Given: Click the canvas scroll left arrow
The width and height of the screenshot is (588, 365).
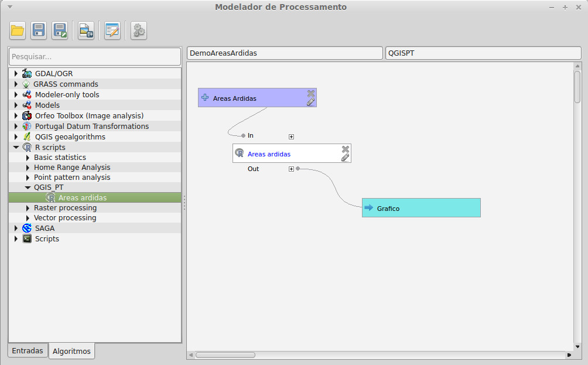Looking at the screenshot, I should [x=191, y=355].
